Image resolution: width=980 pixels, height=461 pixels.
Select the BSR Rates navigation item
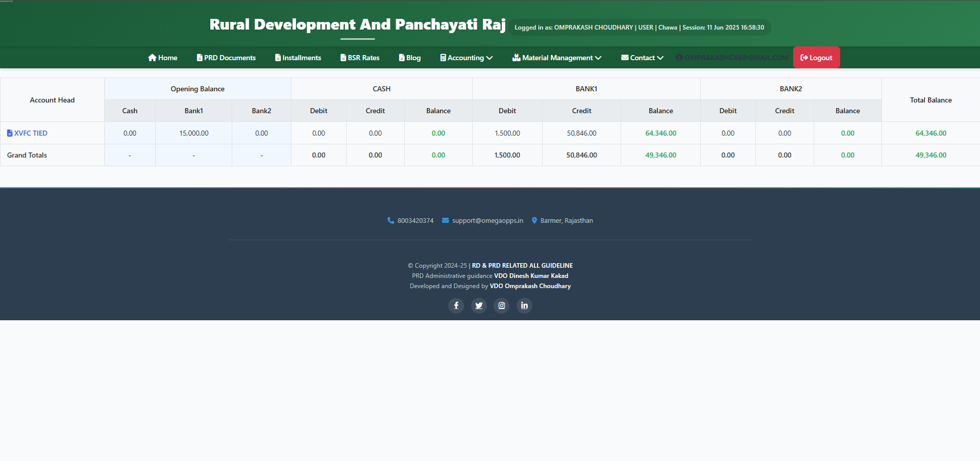[360, 58]
